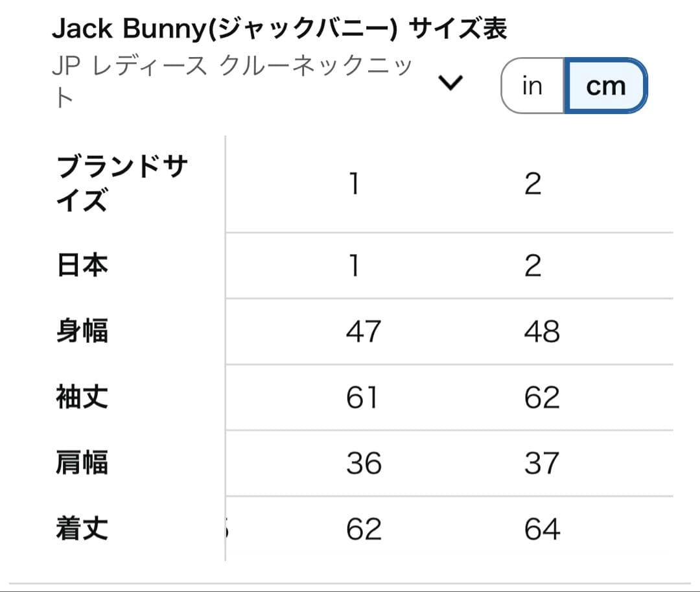The height and width of the screenshot is (592, 700).
Task: Click the 肩幅 row header
Action: pos(82,463)
